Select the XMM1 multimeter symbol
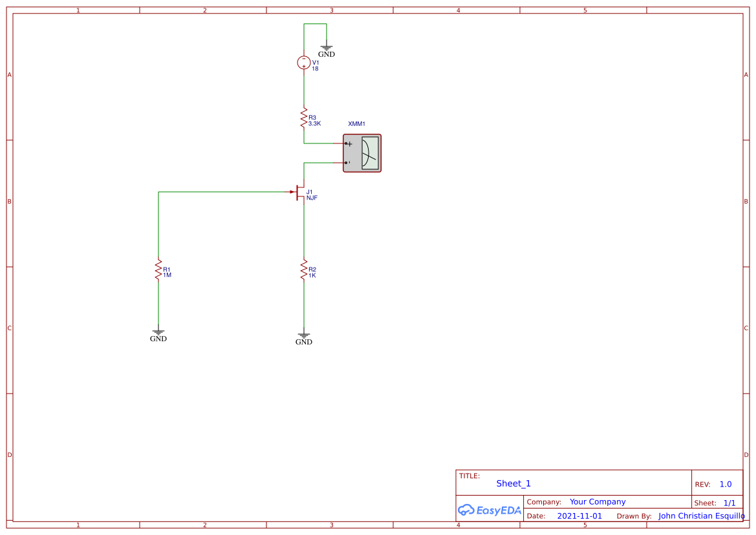This screenshot has height=535, width=756. tap(362, 153)
